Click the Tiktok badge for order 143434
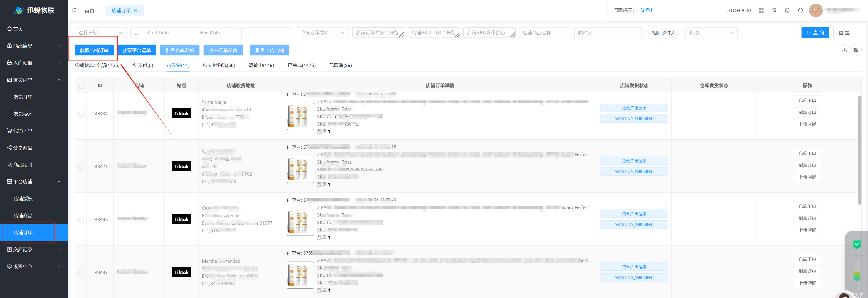Image resolution: width=868 pixels, height=298 pixels. click(x=181, y=113)
